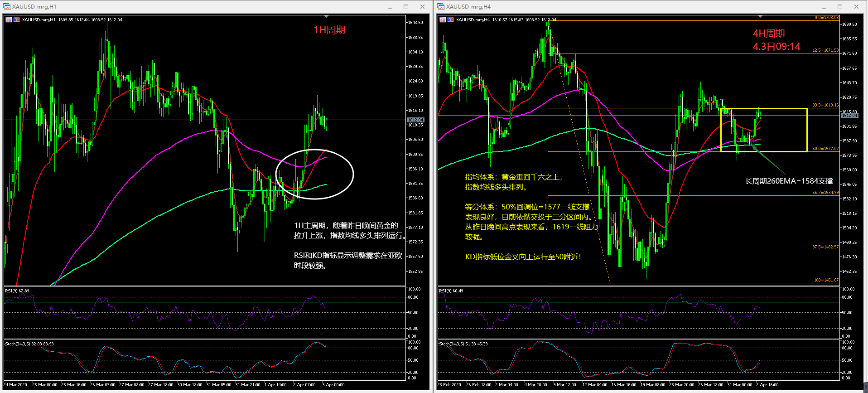The width and height of the screenshot is (868, 393).
Task: Click 'Stoch(34,3,5) 82.03 83.93' indicator label
Action: pos(29,344)
